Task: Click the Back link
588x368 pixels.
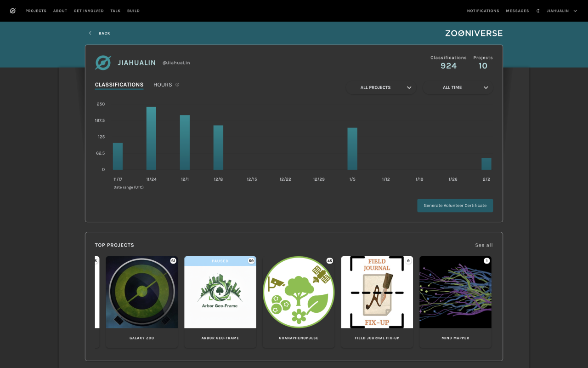Action: pos(104,33)
